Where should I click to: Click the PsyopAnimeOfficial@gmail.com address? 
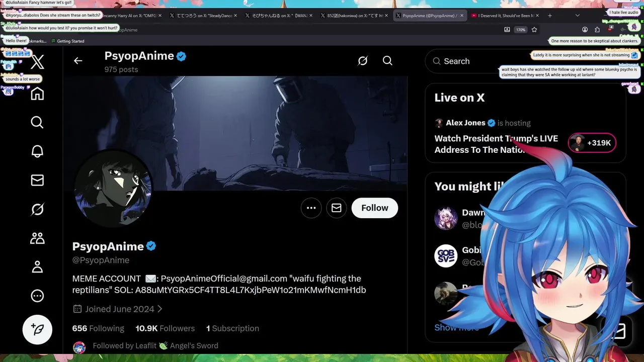click(224, 279)
